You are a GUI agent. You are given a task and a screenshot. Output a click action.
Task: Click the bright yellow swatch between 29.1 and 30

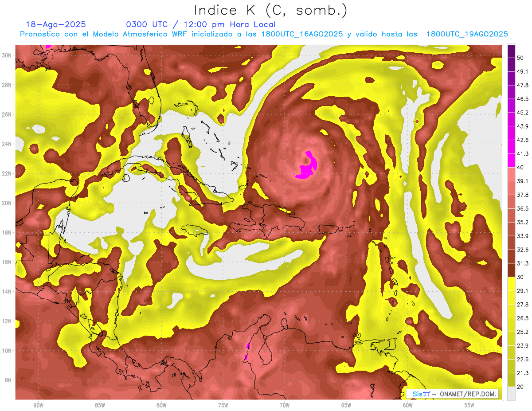tap(511, 284)
